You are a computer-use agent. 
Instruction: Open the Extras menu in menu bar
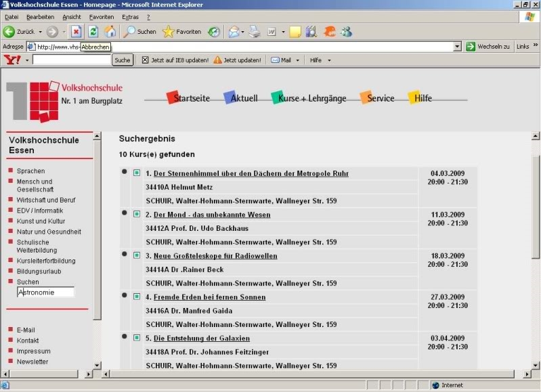point(130,17)
